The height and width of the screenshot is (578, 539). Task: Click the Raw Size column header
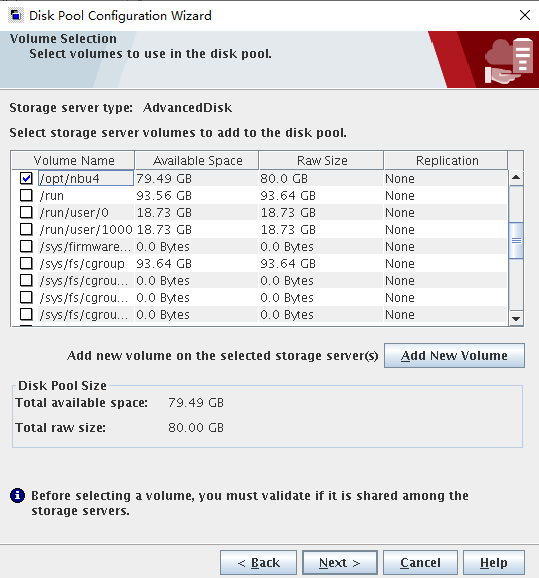click(x=321, y=161)
